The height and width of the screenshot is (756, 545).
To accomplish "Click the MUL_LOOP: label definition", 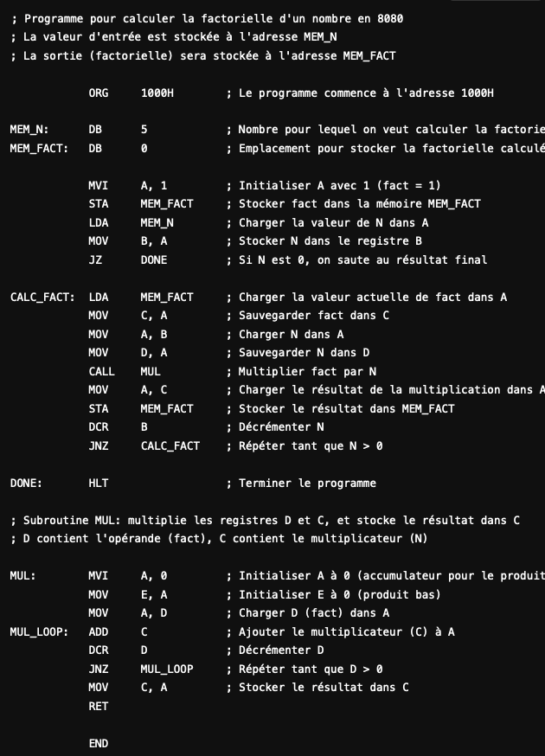I will point(39,631).
